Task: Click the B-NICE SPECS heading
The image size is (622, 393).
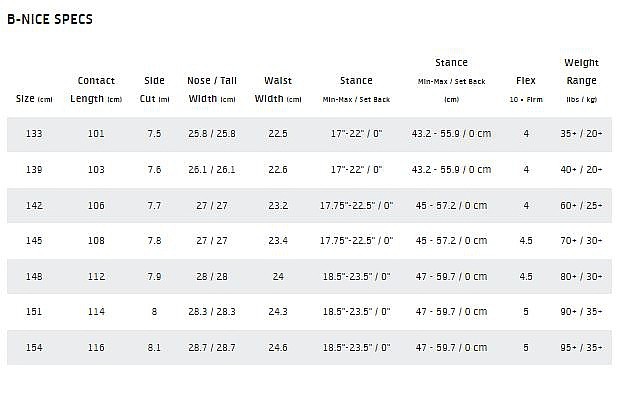Action: pos(50,19)
